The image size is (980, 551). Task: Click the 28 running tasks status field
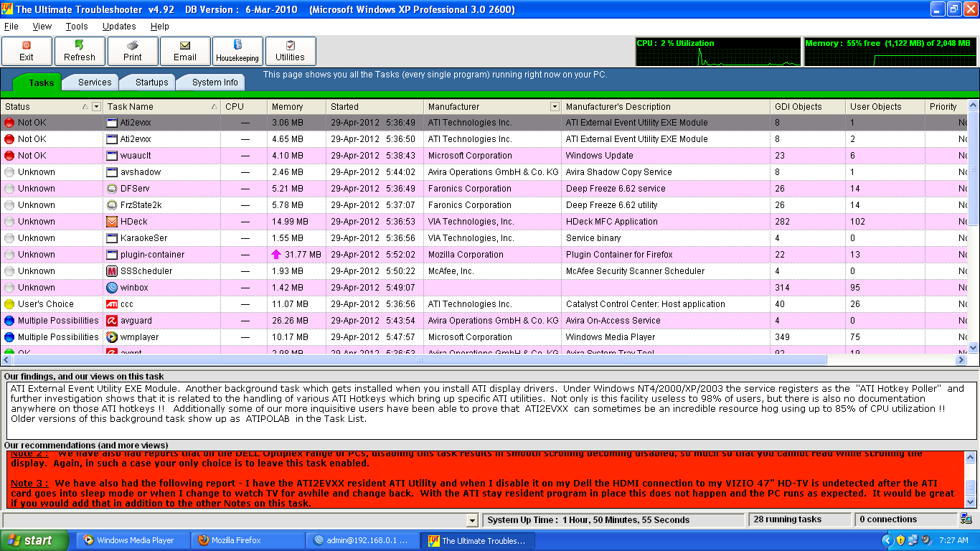(800, 520)
